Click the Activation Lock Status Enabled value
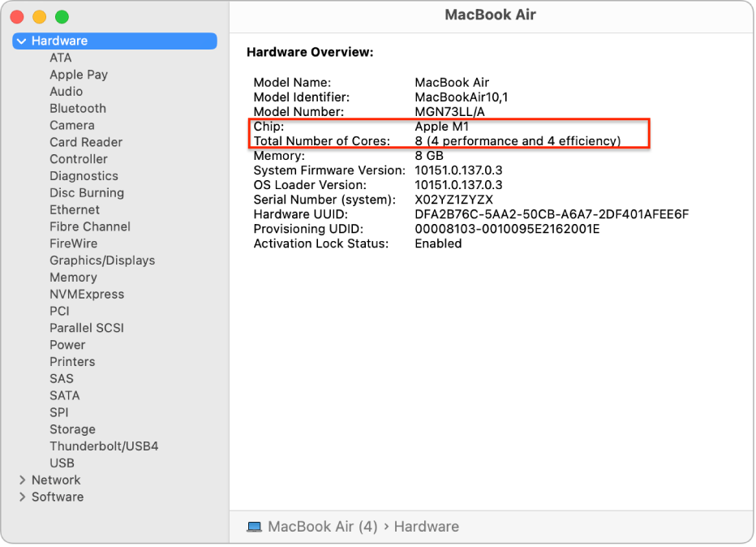 pyautogui.click(x=438, y=243)
